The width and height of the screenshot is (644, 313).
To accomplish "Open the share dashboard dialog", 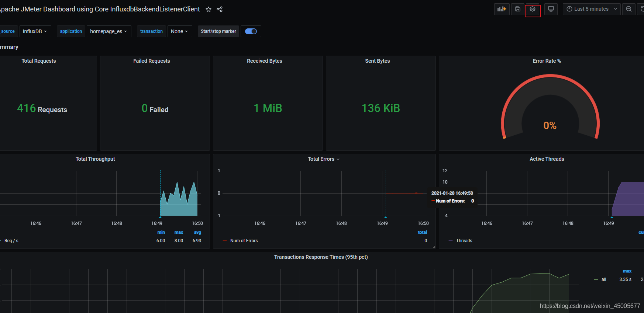I will (220, 9).
